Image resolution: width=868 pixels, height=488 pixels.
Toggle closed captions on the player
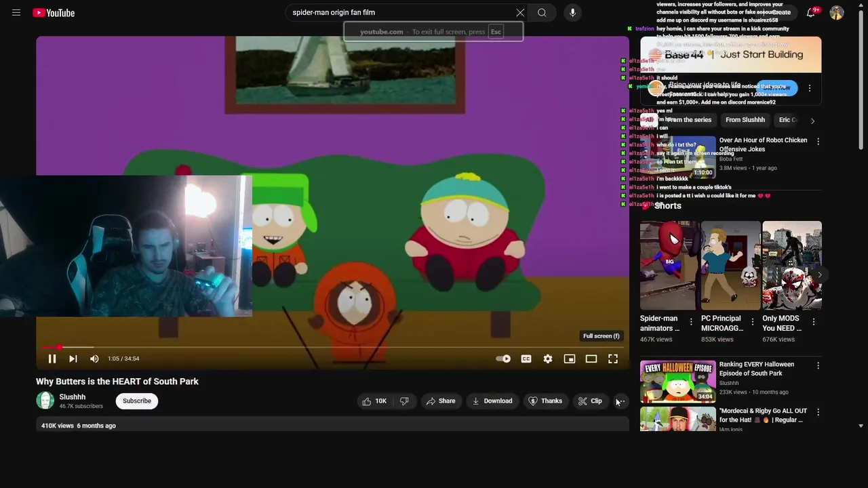click(526, 359)
